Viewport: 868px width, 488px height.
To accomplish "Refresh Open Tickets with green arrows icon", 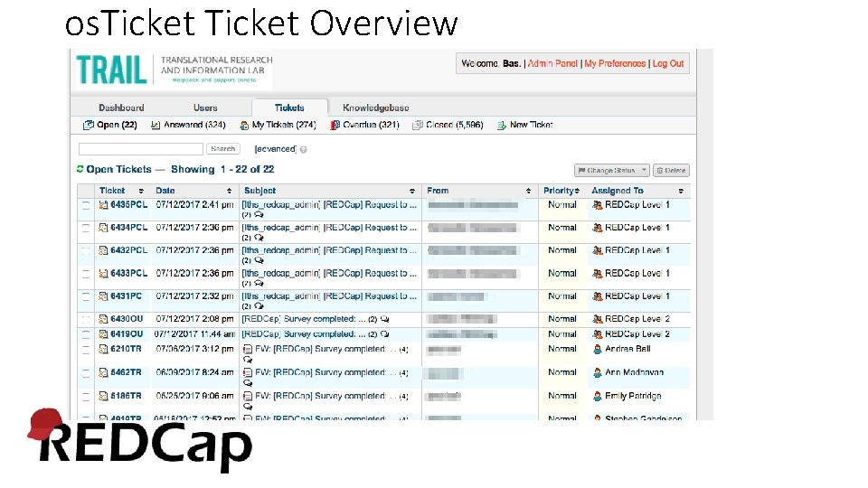I will (x=80, y=169).
